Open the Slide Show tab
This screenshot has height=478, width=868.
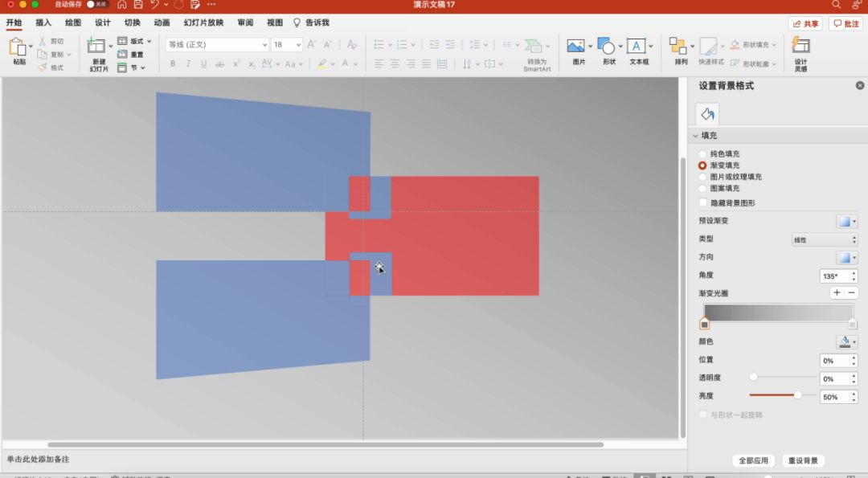pos(203,22)
